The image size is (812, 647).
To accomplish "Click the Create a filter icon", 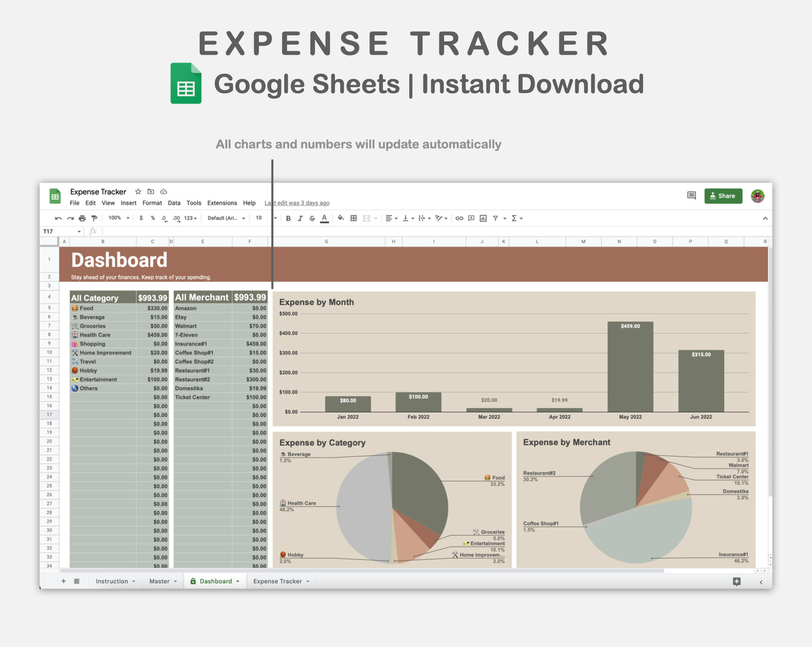I will [x=496, y=218].
